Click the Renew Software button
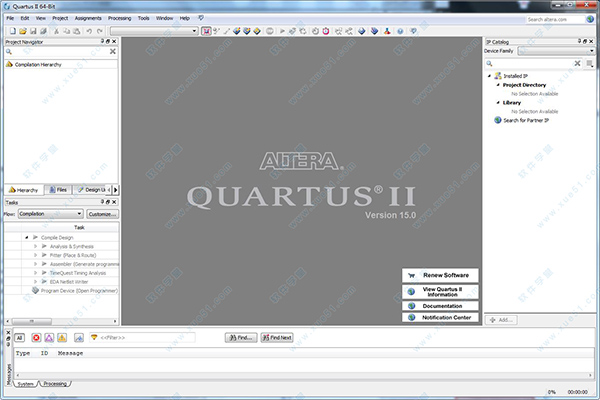Screen dimensions: 600x400 [440, 275]
